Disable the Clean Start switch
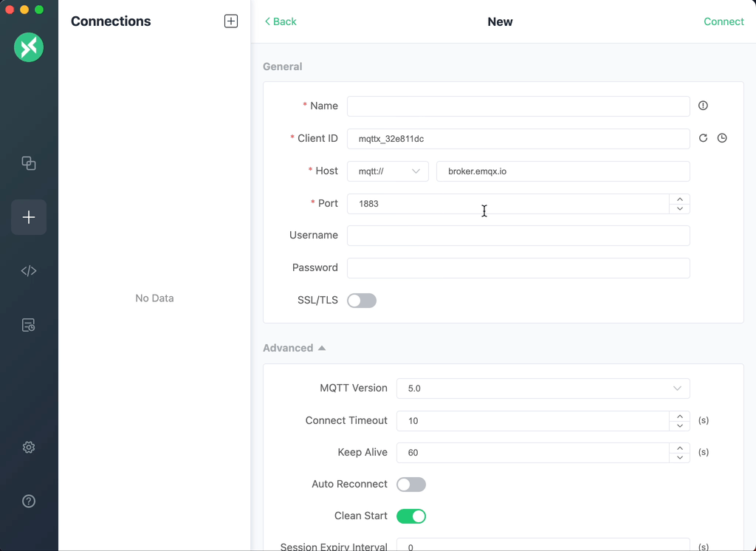Screen dimensions: 756x551 (411, 516)
